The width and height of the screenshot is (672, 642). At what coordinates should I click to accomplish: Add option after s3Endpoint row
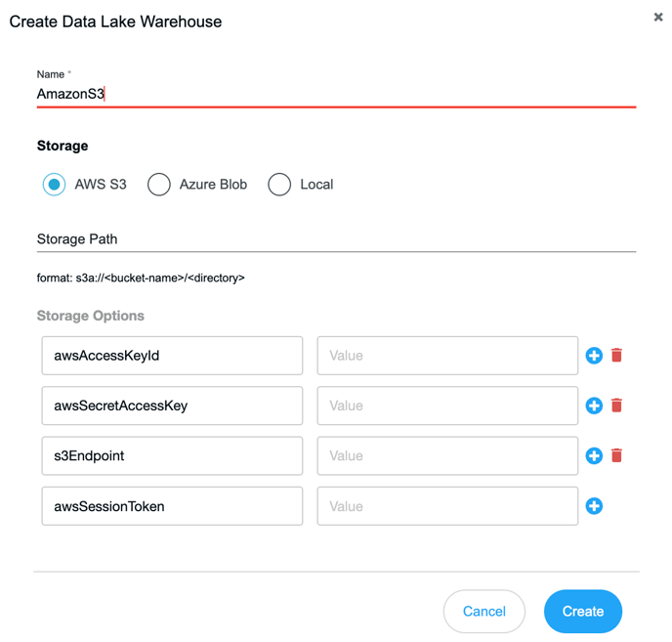tap(594, 456)
